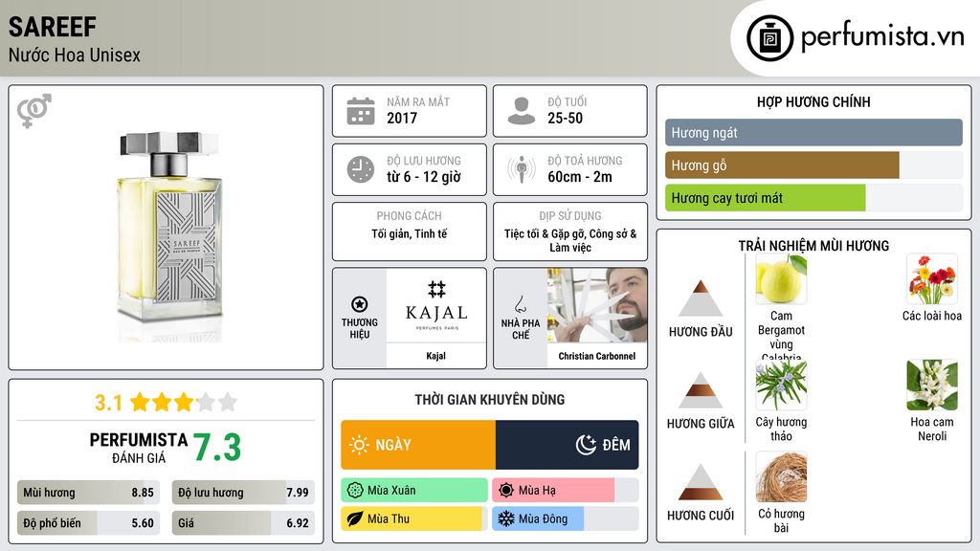
Task: Click the Cam Bergamot note image
Action: click(781, 279)
